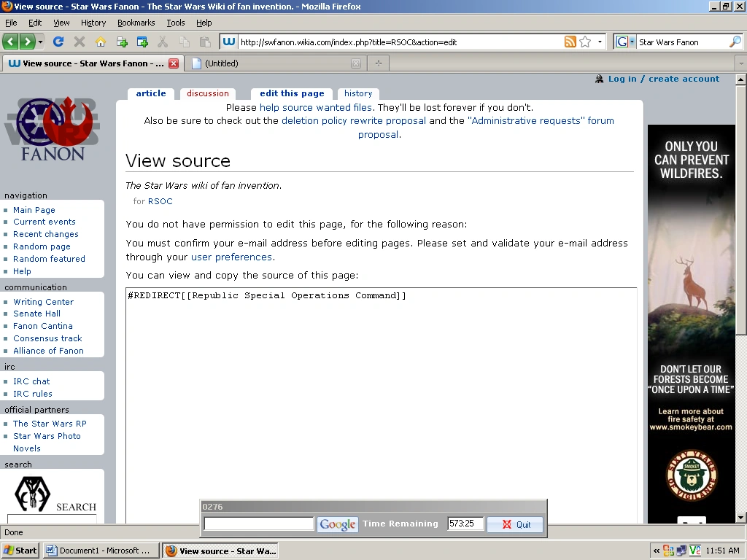Click the Wikia site icon in the address bar
The width and height of the screenshot is (747, 560).
tap(228, 42)
